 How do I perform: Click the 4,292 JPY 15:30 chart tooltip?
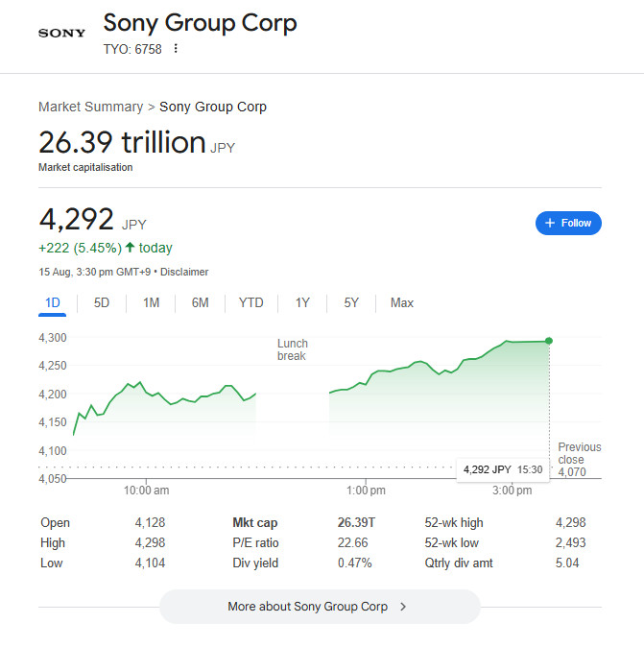pos(502,469)
